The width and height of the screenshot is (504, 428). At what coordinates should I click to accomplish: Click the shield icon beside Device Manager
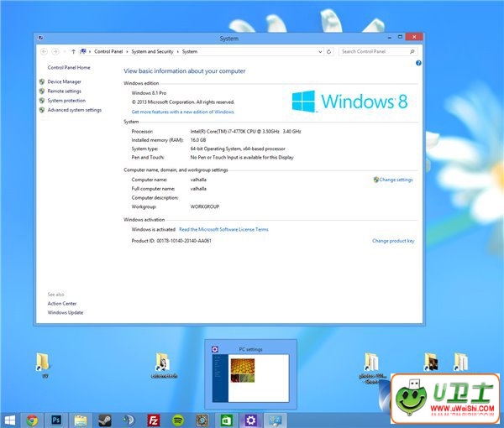[x=42, y=81]
